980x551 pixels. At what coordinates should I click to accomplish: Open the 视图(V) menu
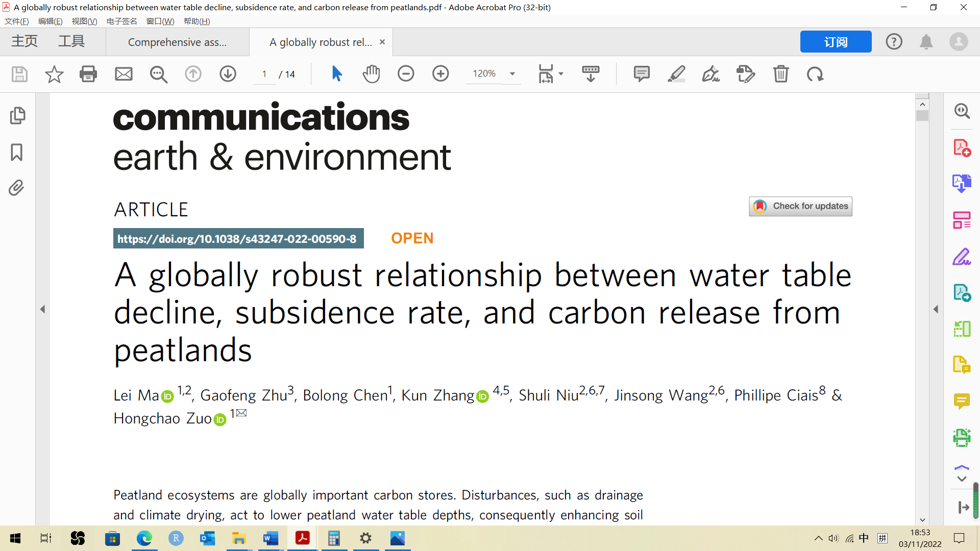coord(84,21)
